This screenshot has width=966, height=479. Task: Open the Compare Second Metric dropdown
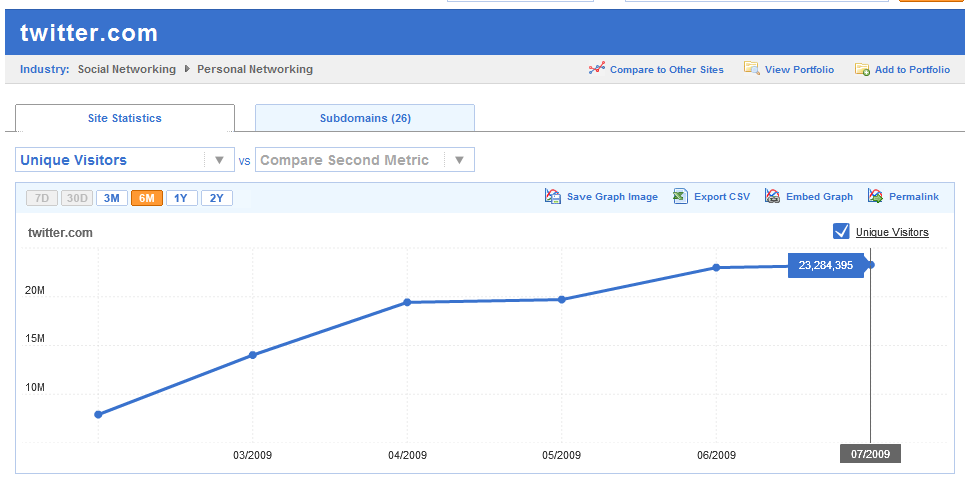pos(365,159)
